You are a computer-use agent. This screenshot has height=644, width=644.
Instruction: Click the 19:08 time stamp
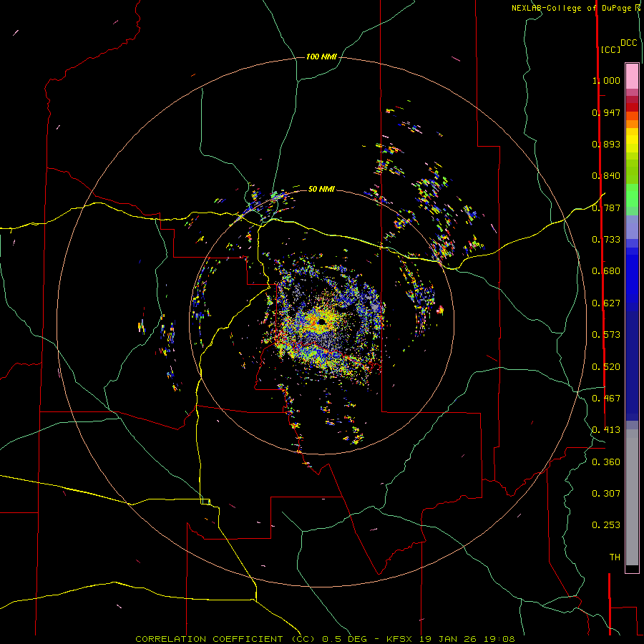point(499,639)
